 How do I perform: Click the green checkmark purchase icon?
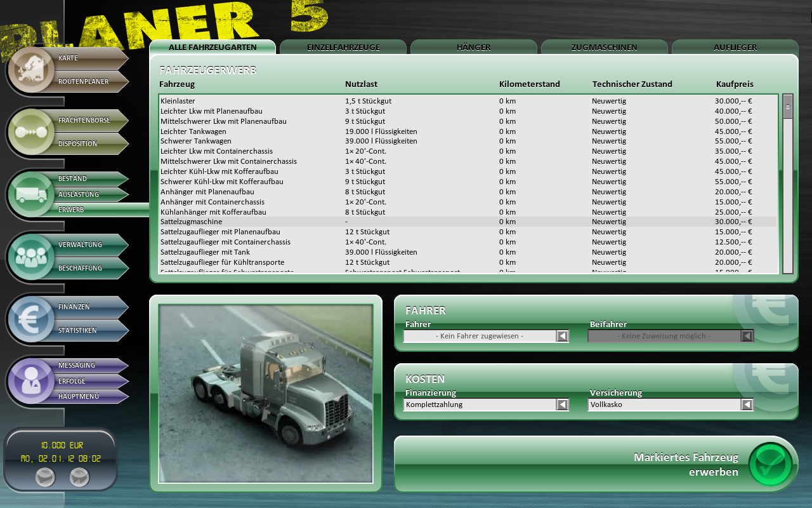click(770, 464)
